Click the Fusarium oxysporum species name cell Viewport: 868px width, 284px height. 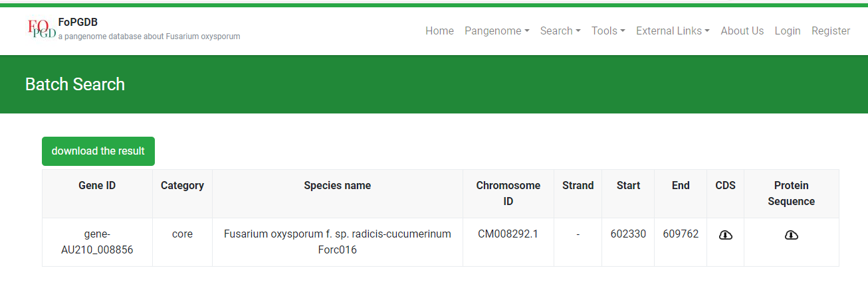[338, 242]
